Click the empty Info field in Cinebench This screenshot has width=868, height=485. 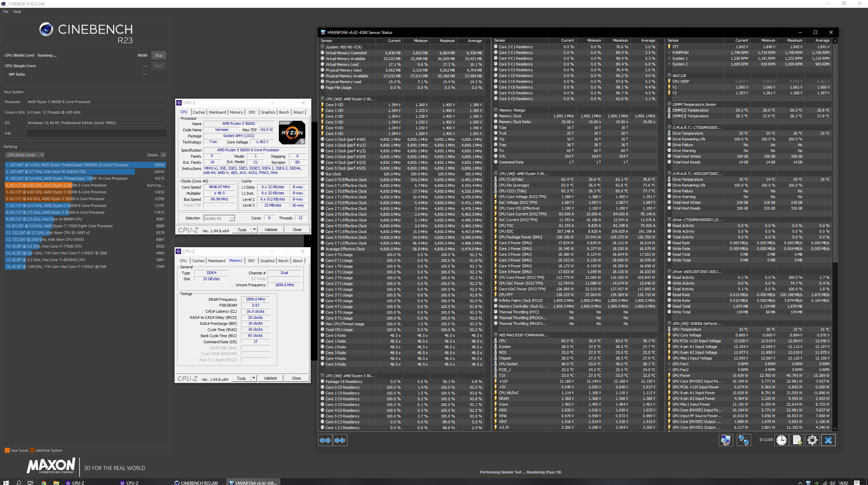(96, 133)
